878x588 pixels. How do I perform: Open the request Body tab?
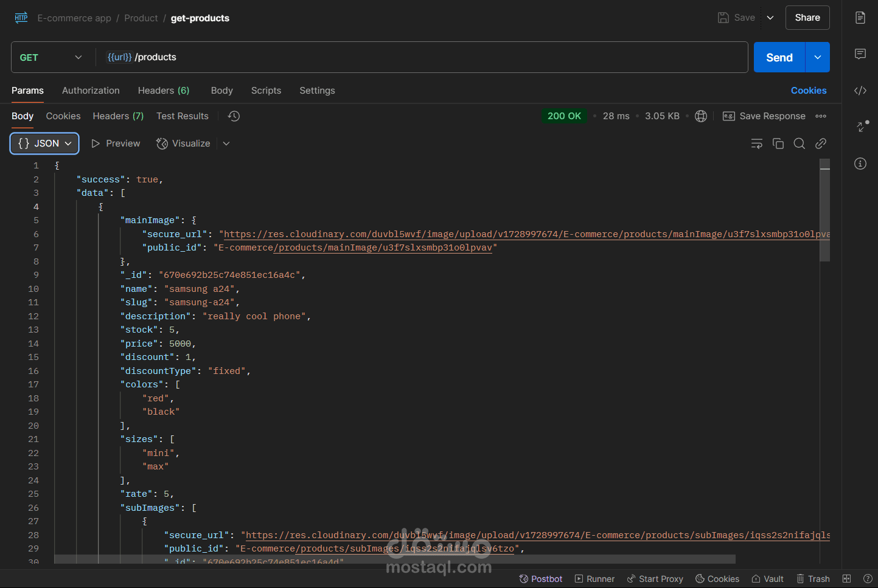point(222,91)
